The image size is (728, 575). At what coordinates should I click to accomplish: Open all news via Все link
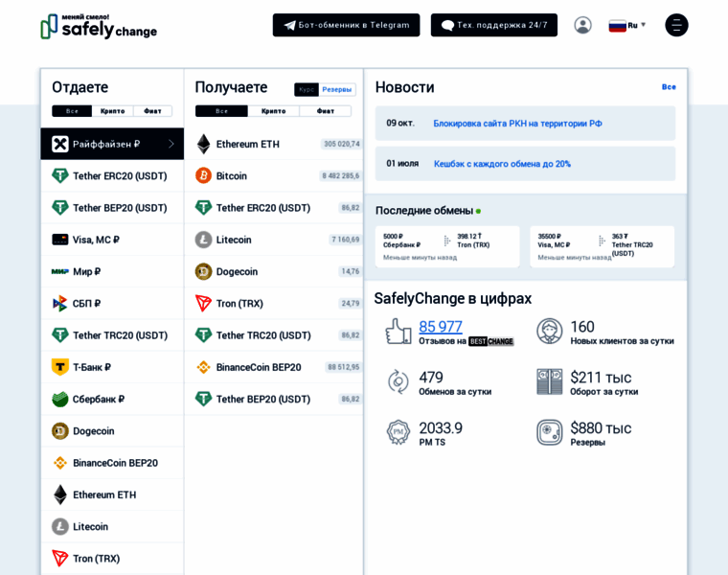click(669, 87)
